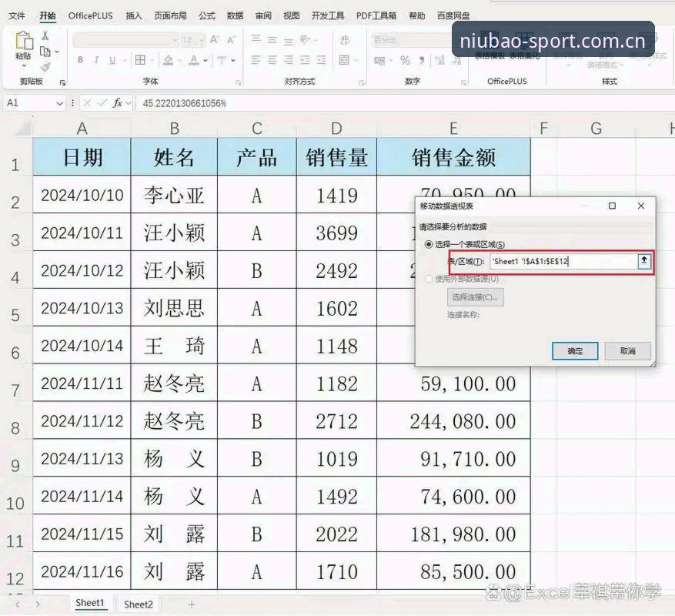Click the Top Align icon
This screenshot has width=675, height=616.
coord(256,39)
